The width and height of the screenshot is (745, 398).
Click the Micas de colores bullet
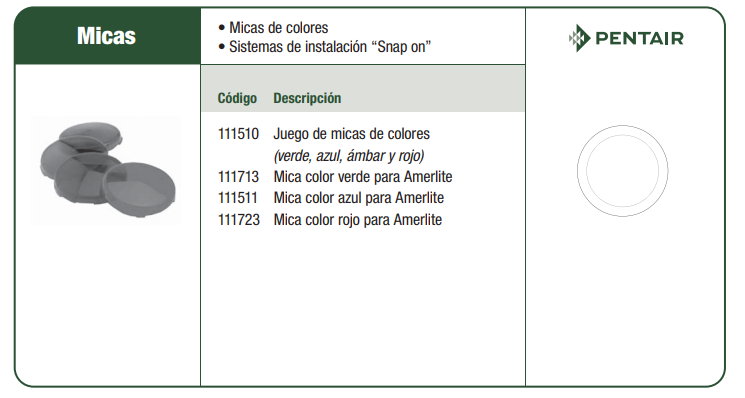coord(273,28)
